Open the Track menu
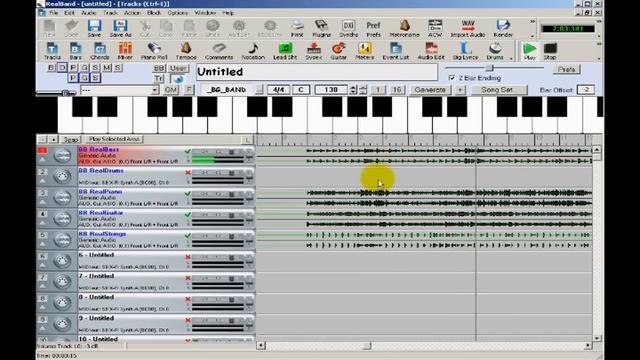The width and height of the screenshot is (640, 360). coord(110,13)
